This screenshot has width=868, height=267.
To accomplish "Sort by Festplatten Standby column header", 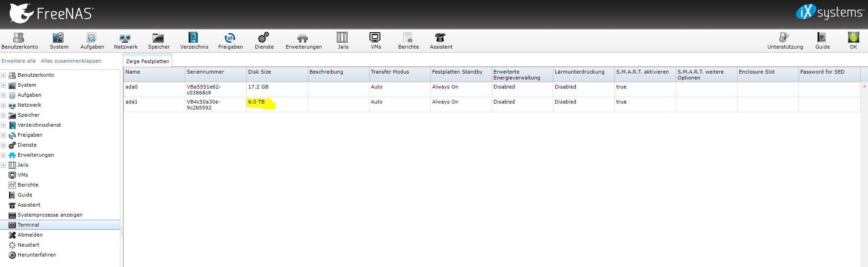I will tap(461, 74).
